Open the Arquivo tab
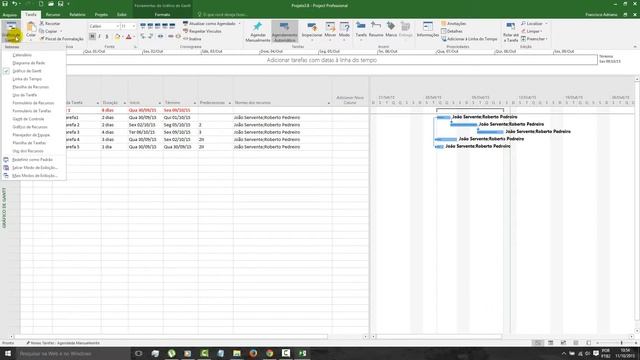The image size is (640, 360). (9, 15)
